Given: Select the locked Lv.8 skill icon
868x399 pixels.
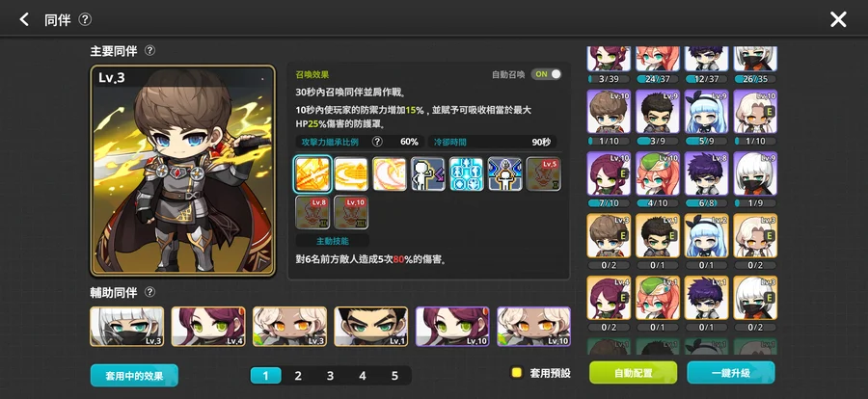Looking at the screenshot, I should [x=312, y=212].
